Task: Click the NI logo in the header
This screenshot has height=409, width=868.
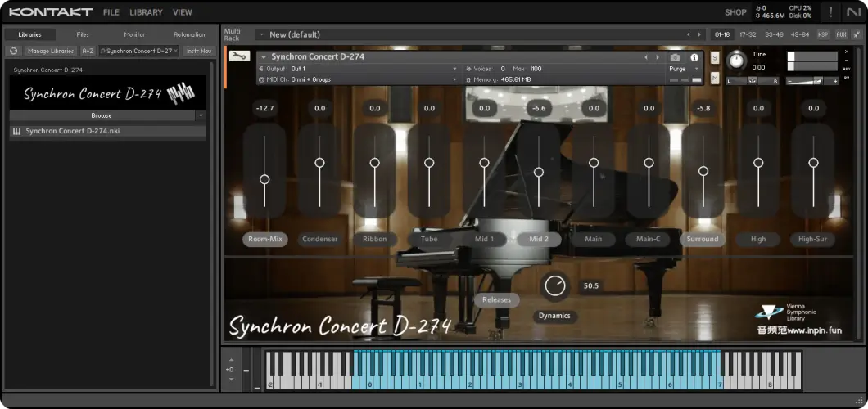Action: pyautogui.click(x=853, y=11)
